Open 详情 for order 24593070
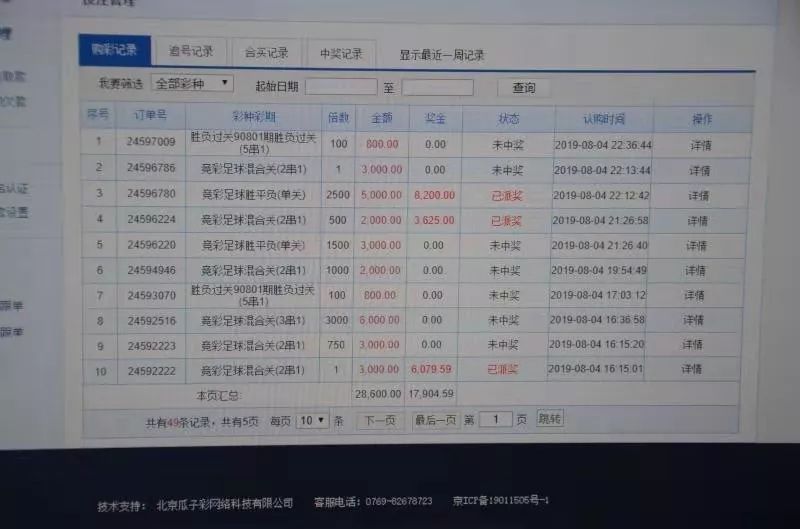The width and height of the screenshot is (800, 529). pyautogui.click(x=694, y=295)
